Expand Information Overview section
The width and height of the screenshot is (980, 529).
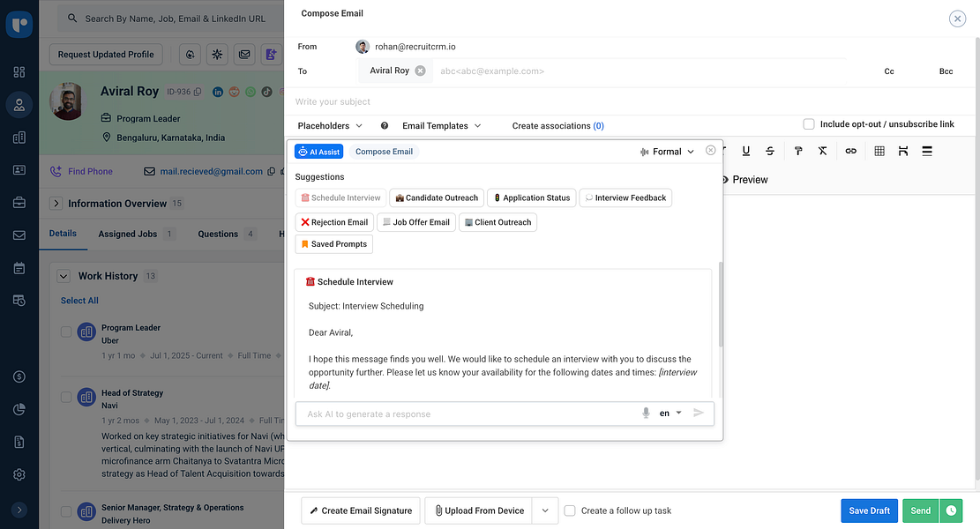click(56, 203)
